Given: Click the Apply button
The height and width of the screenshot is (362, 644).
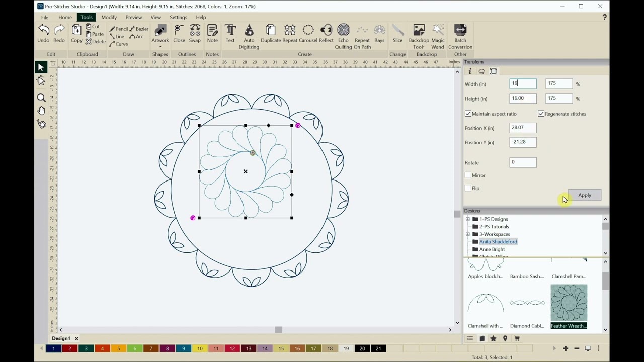Looking at the screenshot, I should tap(584, 195).
